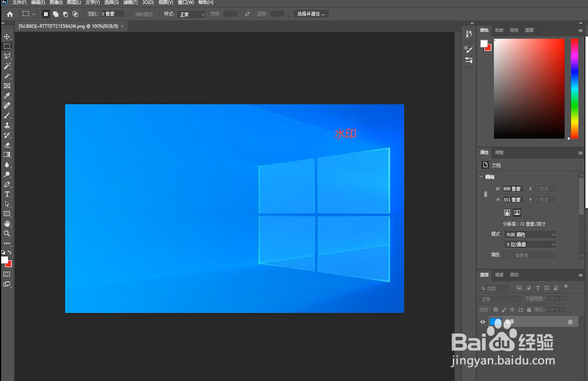This screenshot has width=588, height=381.
Task: Switch to the 调整 adjustments tab
Action: tap(499, 153)
